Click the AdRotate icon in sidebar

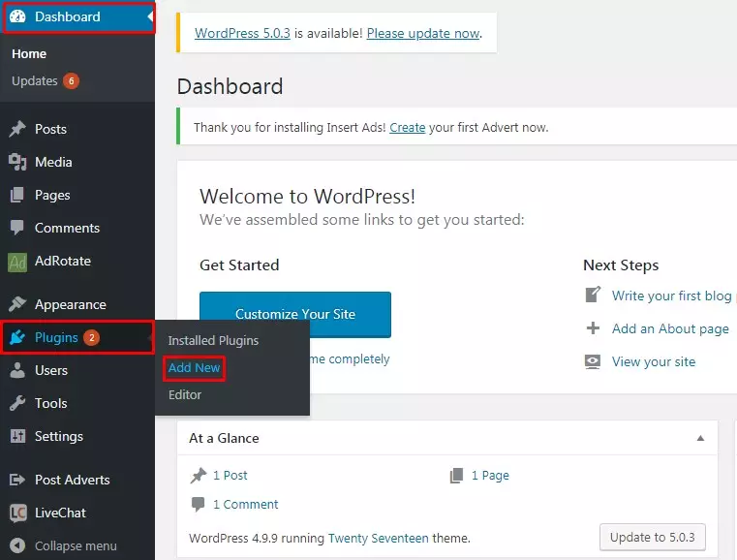click(x=17, y=262)
